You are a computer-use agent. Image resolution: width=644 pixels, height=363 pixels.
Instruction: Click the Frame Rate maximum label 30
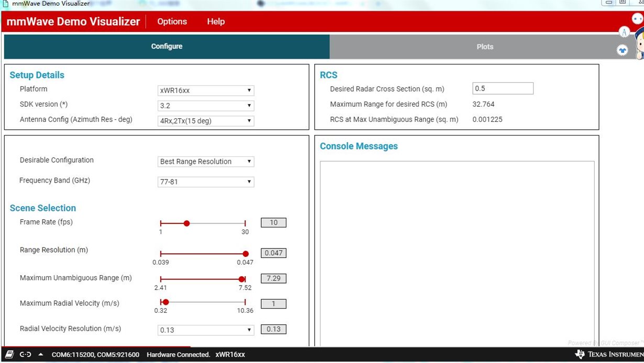tap(245, 232)
